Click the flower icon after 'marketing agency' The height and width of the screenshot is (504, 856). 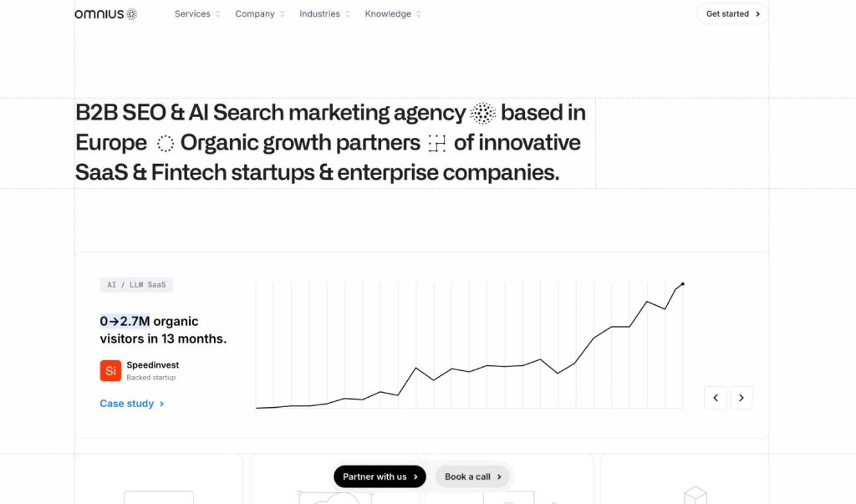click(x=481, y=112)
